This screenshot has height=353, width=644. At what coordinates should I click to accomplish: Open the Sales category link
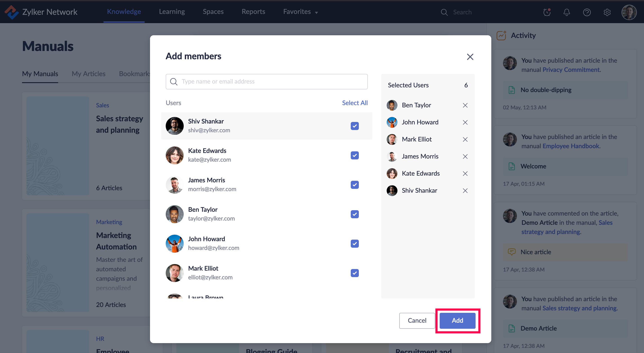pos(102,105)
